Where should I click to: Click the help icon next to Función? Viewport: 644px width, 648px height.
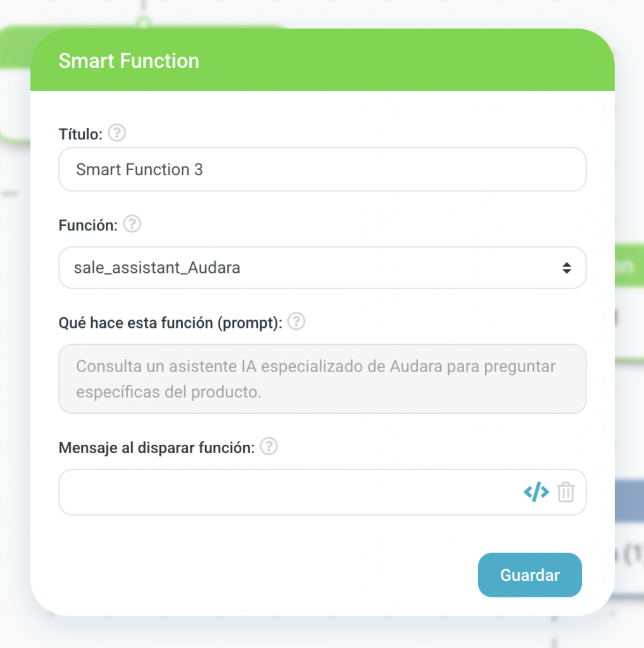(132, 225)
